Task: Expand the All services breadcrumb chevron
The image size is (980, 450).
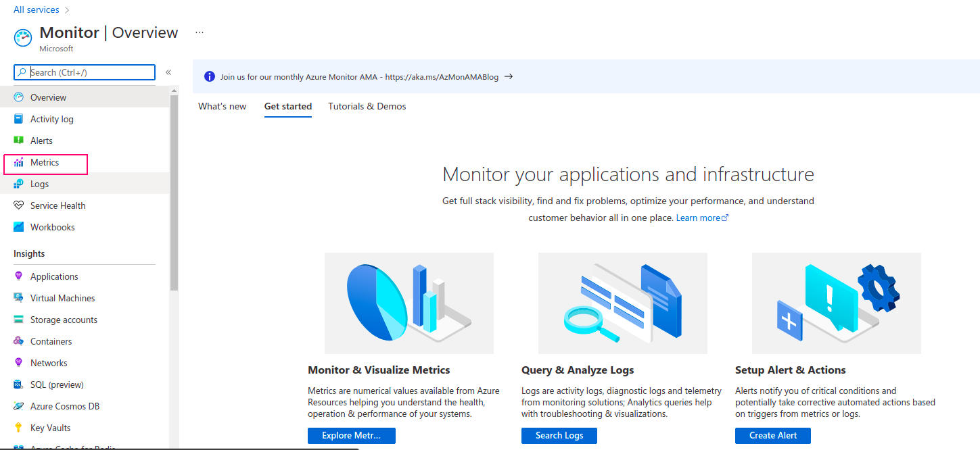Action: pyautogui.click(x=66, y=10)
